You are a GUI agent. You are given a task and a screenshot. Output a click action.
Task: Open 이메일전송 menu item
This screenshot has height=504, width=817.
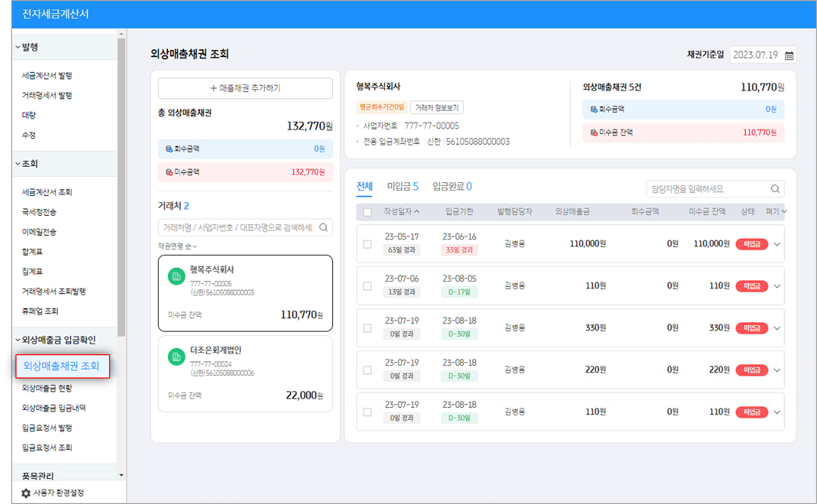click(x=39, y=232)
